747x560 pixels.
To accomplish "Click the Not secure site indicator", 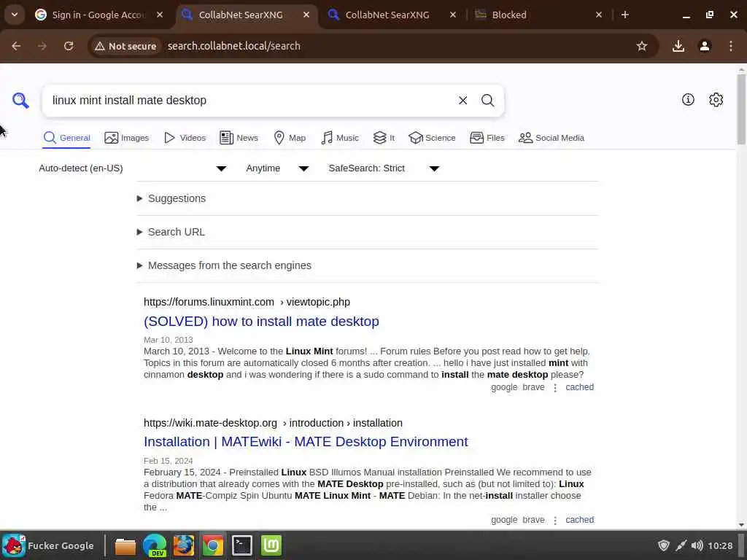I will [x=125, y=46].
